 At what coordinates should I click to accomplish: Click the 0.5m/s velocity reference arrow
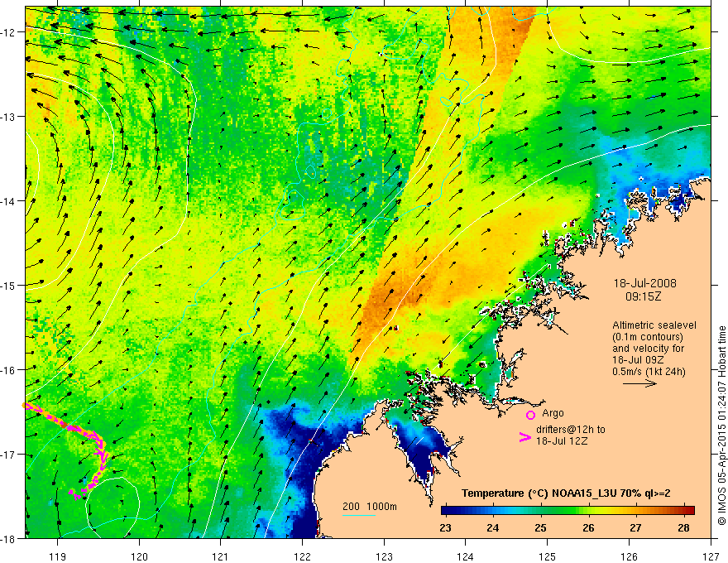click(x=639, y=383)
